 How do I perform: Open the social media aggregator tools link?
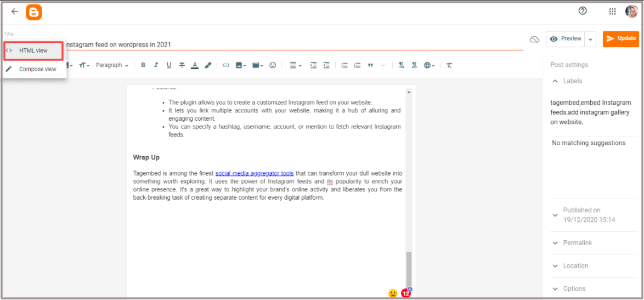pos(254,173)
